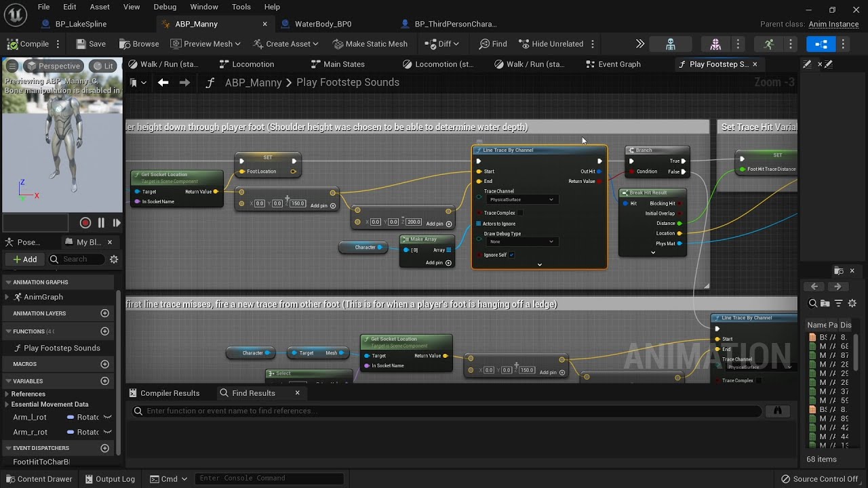868x488 pixels.
Task: Select the active Animation Blueprint mode icon
Action: [x=821, y=44]
